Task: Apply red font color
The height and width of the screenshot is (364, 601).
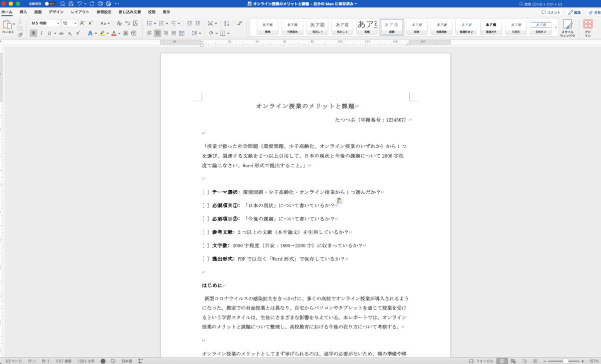Action: point(113,33)
